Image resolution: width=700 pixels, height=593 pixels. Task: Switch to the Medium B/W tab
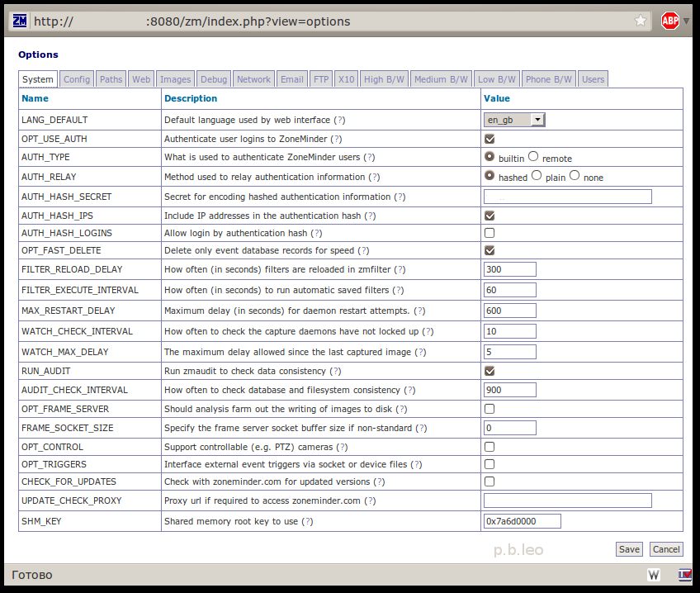[x=441, y=79]
